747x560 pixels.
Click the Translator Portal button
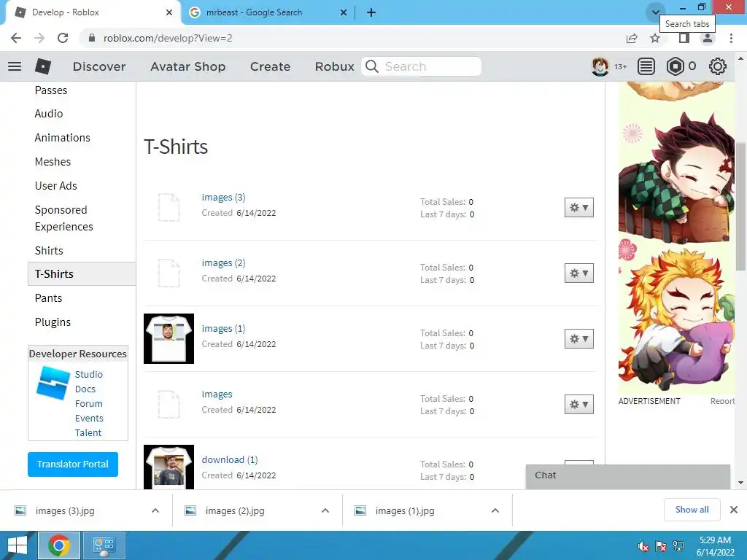click(73, 464)
